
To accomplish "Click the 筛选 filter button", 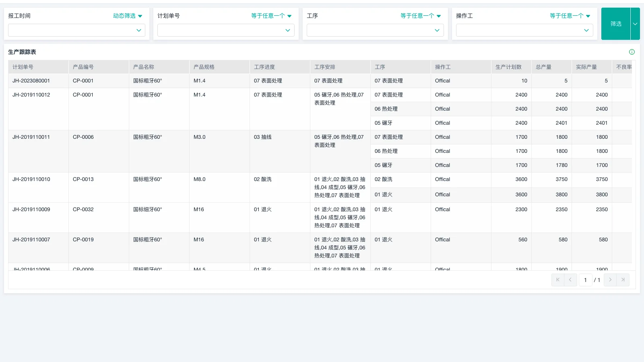I will (616, 24).
